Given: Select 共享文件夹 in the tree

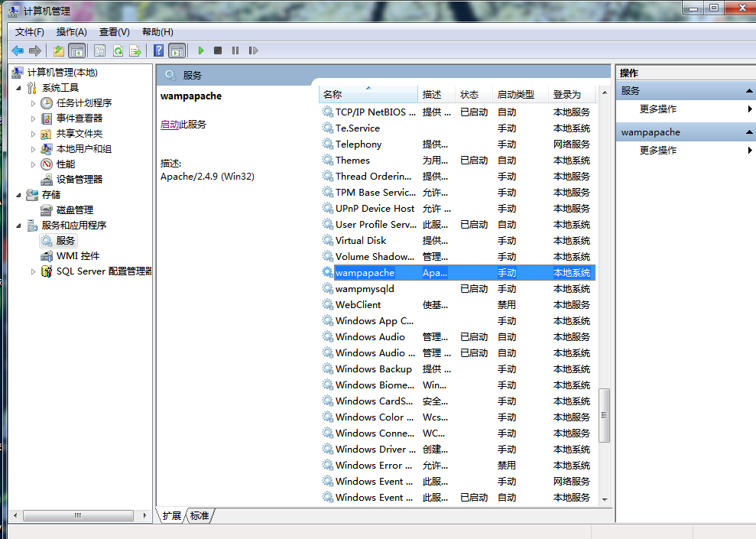Looking at the screenshot, I should point(79,134).
